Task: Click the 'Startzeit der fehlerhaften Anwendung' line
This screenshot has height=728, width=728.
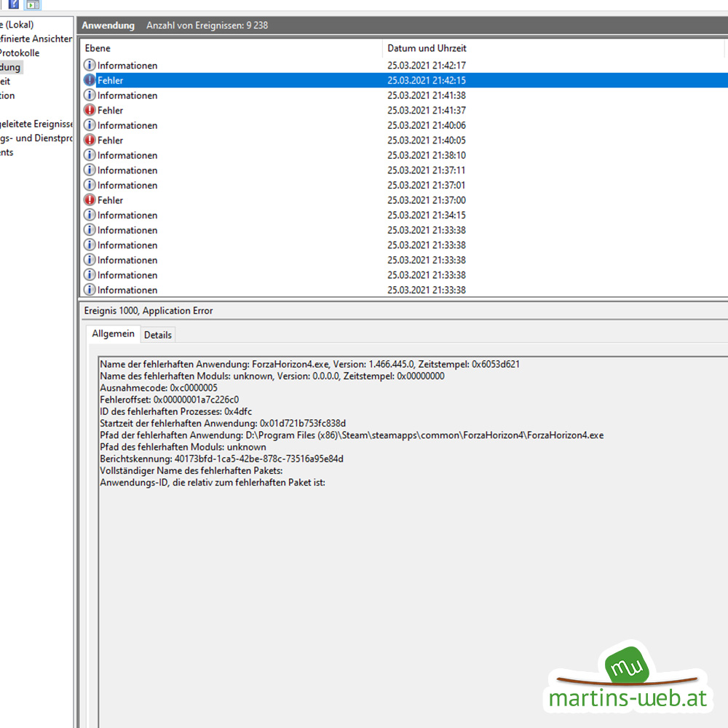Action: (x=223, y=423)
